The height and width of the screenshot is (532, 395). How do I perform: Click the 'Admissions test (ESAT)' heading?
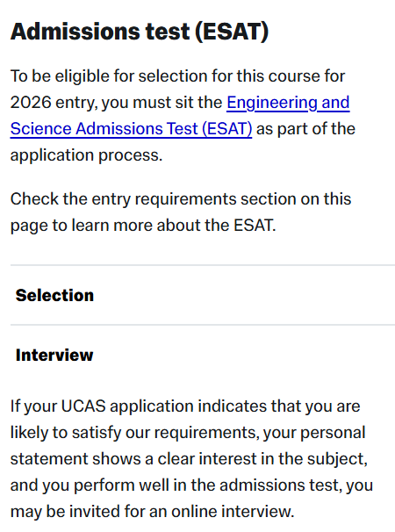140,32
